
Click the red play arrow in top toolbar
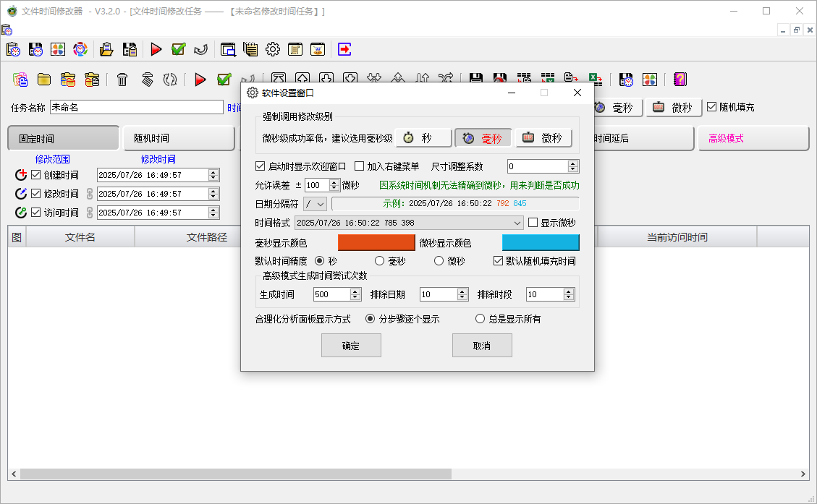coord(156,49)
